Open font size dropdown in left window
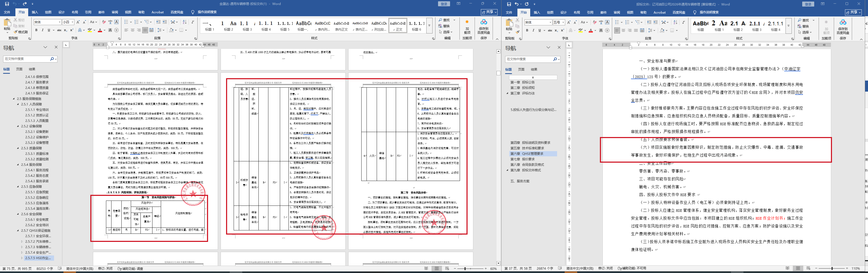868x273 pixels. (73, 22)
